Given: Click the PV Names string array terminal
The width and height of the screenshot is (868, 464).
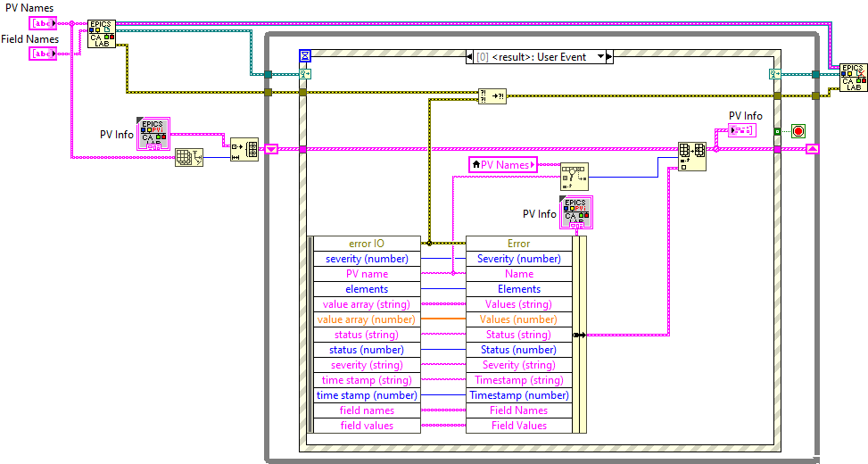Looking at the screenshot, I should coord(43,22).
